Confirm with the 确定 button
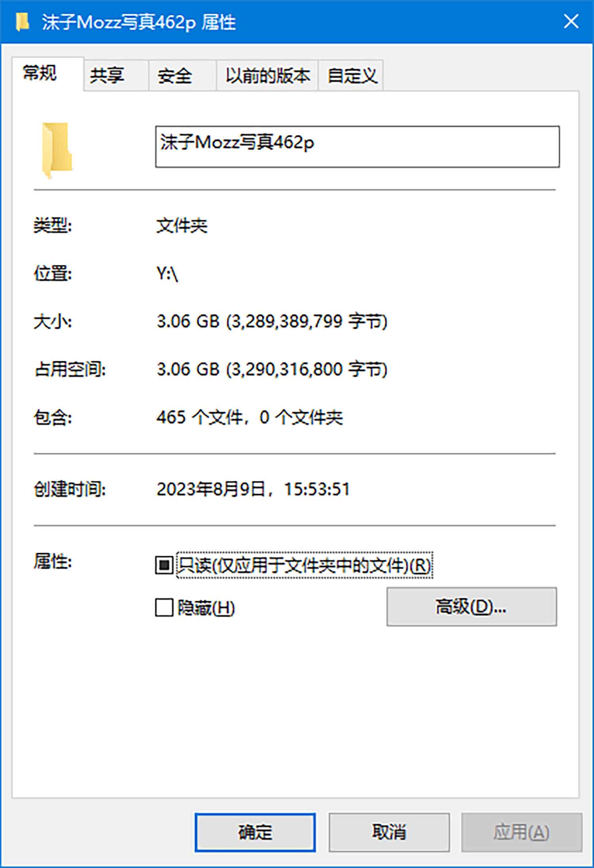This screenshot has width=594, height=868. [x=255, y=832]
